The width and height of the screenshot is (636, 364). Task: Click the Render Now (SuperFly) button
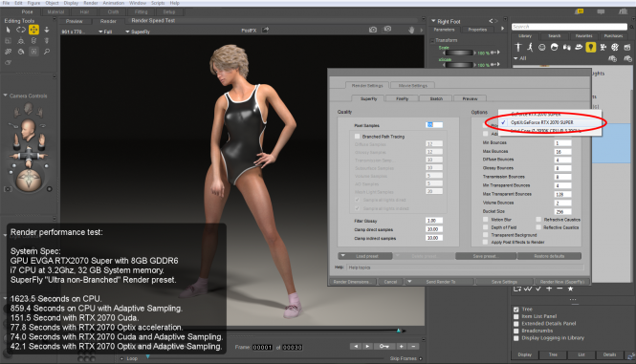[x=561, y=282]
